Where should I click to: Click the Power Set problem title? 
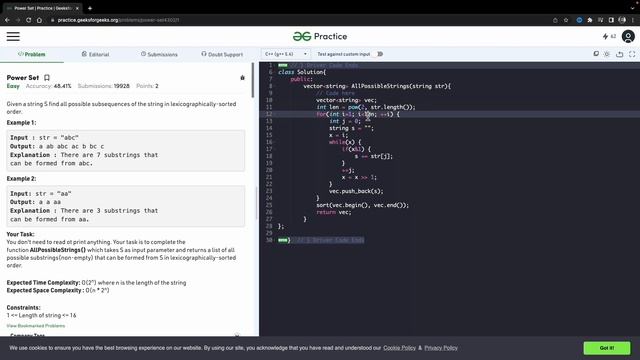[x=23, y=78]
